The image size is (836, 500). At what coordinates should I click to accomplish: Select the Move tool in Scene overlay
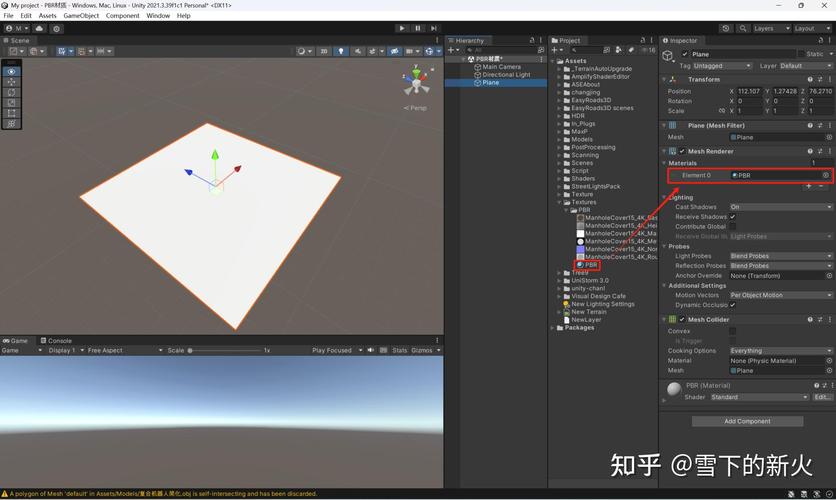click(11, 82)
